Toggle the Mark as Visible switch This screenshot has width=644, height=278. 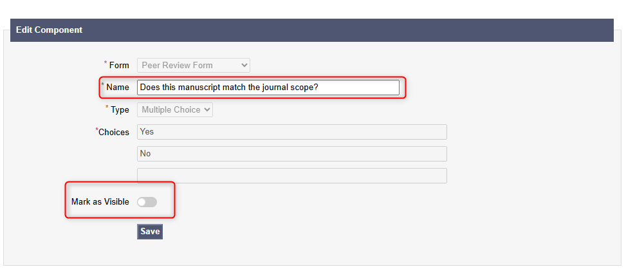[147, 202]
